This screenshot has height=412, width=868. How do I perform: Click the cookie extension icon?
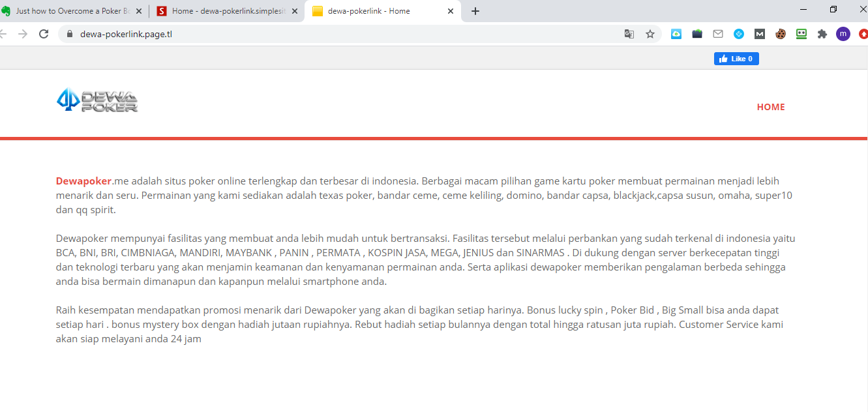781,34
